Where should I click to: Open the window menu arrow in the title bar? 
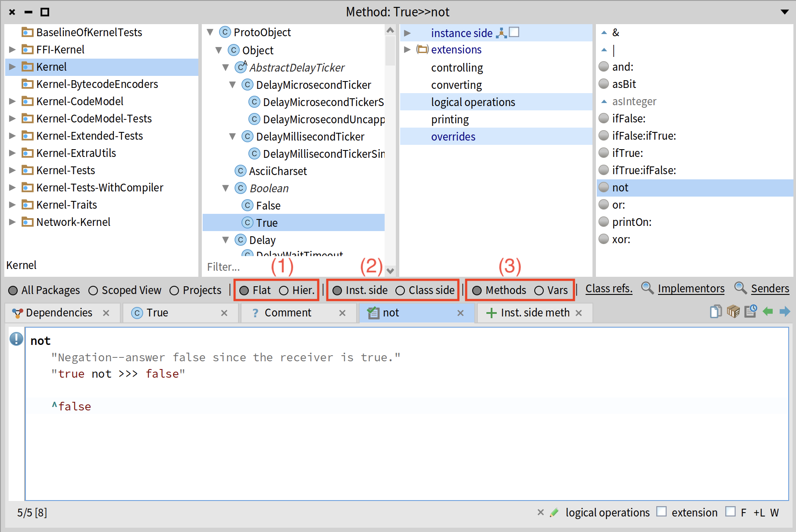pos(785,12)
